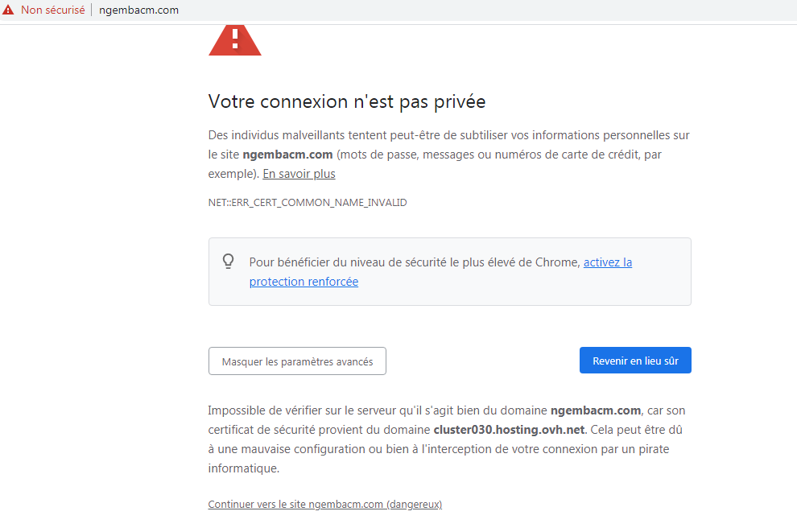Click the large red warning triangle icon

click(234, 39)
